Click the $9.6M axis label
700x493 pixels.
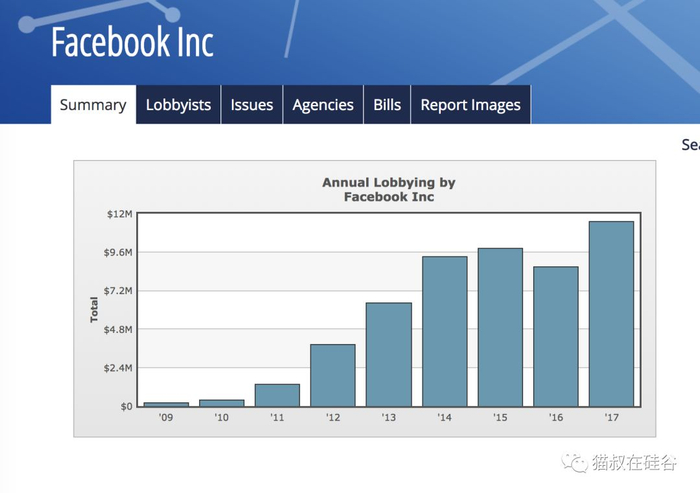click(x=118, y=252)
